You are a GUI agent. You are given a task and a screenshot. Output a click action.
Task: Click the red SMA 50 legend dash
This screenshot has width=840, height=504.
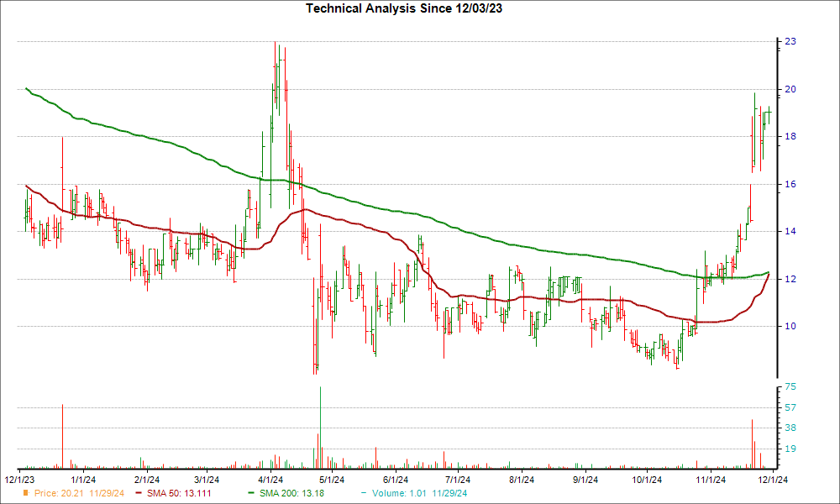pos(139,493)
